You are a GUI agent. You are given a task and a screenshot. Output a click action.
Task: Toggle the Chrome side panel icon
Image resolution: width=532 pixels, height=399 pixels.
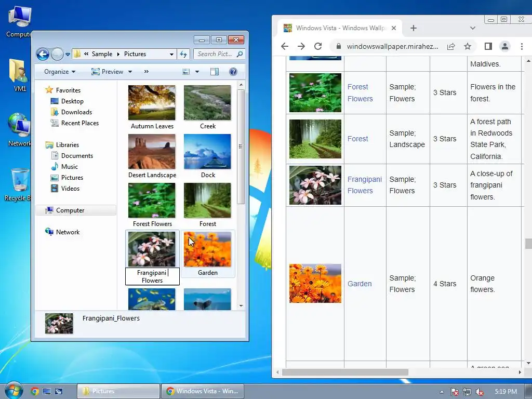[488, 46]
